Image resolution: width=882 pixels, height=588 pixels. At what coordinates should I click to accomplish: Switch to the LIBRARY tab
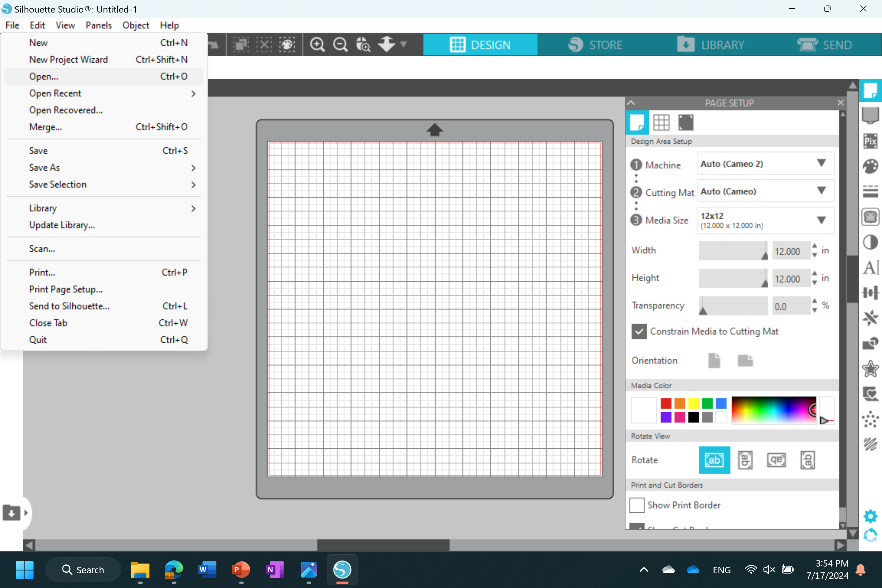(710, 45)
